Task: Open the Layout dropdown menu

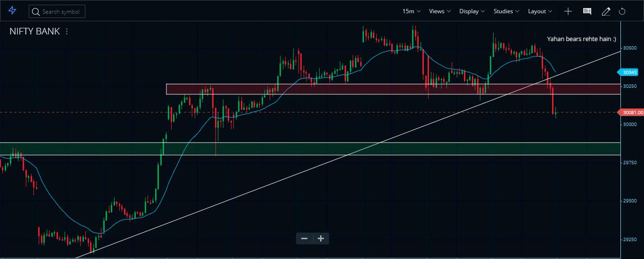Action: tap(540, 11)
